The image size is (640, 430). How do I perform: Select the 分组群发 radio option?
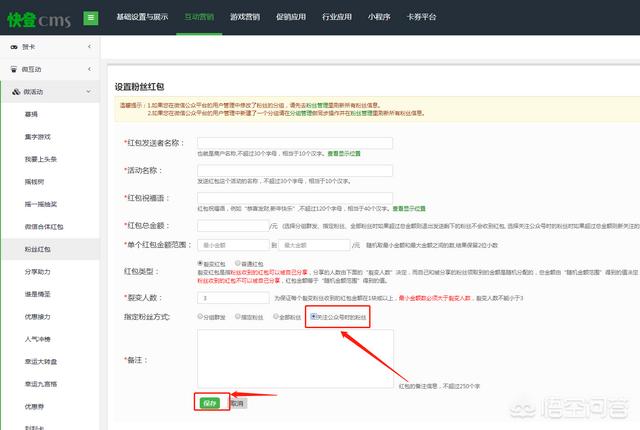(201, 316)
